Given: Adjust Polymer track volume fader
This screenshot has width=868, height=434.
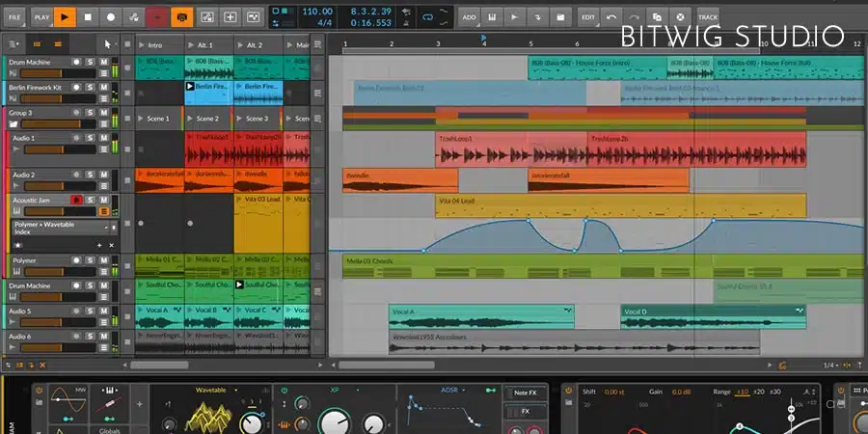Looking at the screenshot, I should [x=60, y=272].
